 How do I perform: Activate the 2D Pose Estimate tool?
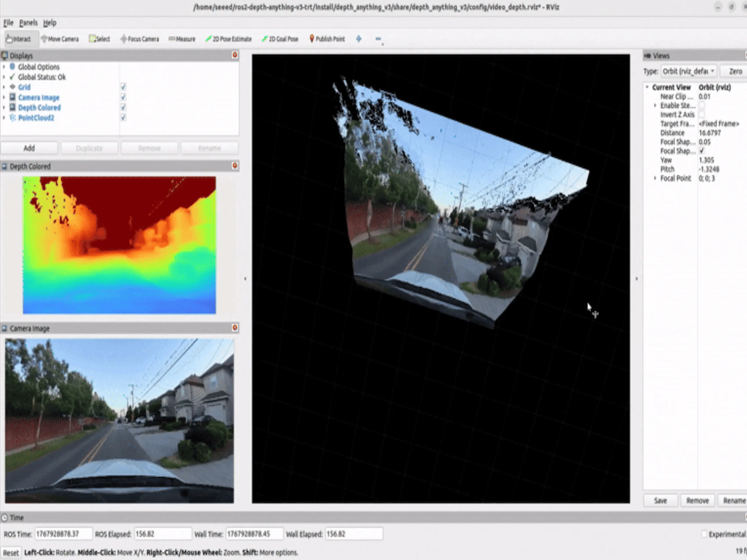[x=229, y=39]
